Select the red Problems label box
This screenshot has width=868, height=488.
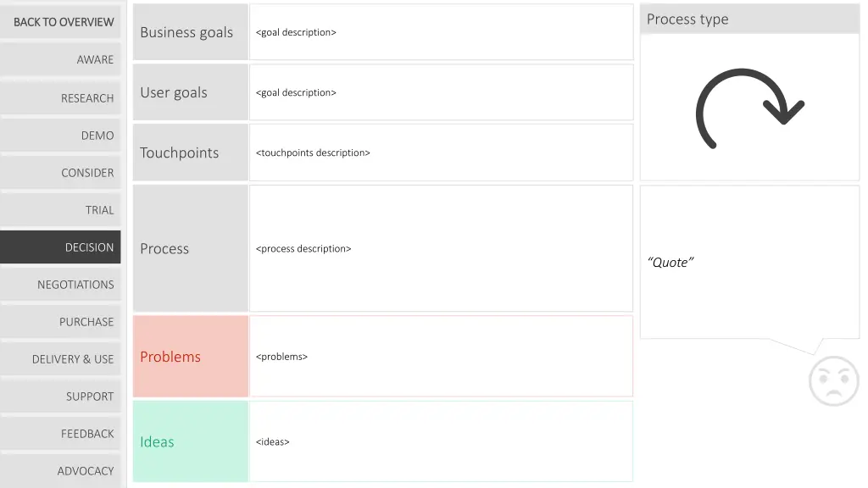[x=191, y=357]
